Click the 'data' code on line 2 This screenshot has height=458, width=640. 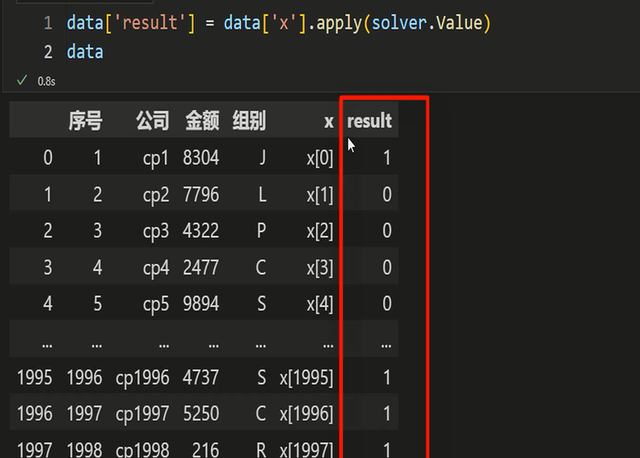tap(85, 52)
